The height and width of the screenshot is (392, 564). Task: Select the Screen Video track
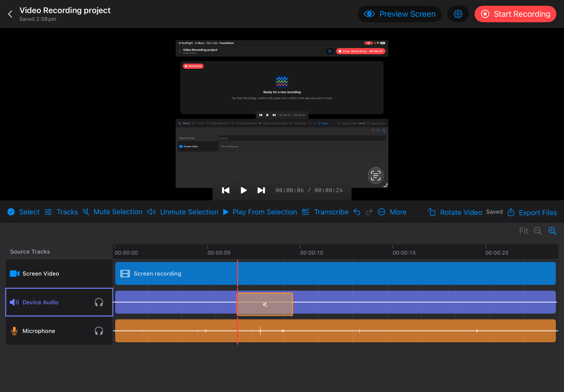pos(59,273)
